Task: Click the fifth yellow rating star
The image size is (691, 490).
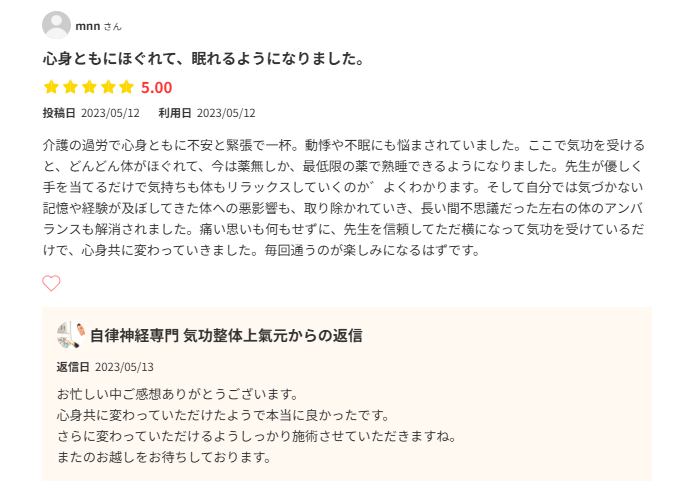Action: click(126, 87)
